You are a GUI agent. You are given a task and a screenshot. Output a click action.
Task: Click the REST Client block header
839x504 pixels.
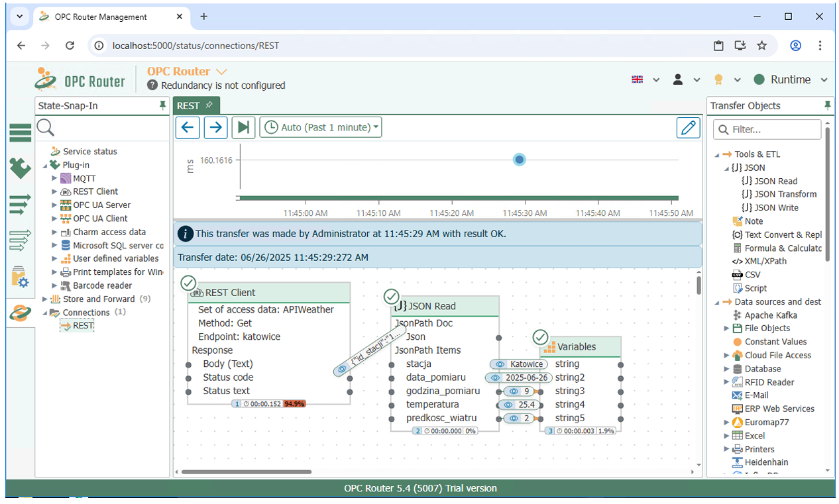pyautogui.click(x=268, y=292)
